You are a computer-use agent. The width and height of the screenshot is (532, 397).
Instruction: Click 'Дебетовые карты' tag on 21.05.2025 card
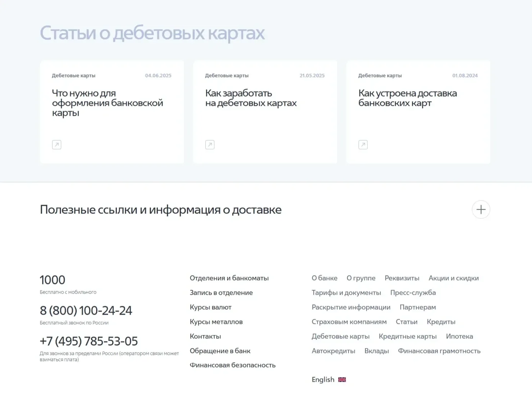pyautogui.click(x=227, y=75)
